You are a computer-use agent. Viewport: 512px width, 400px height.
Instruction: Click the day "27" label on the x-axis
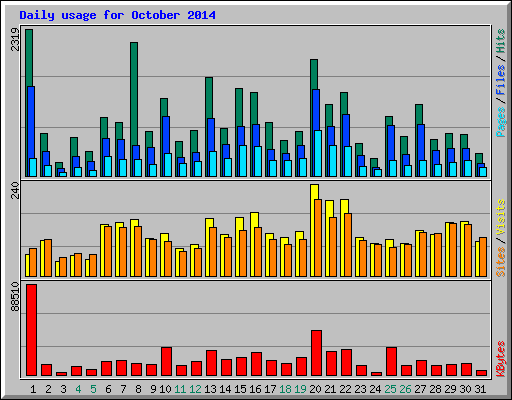click(420, 389)
